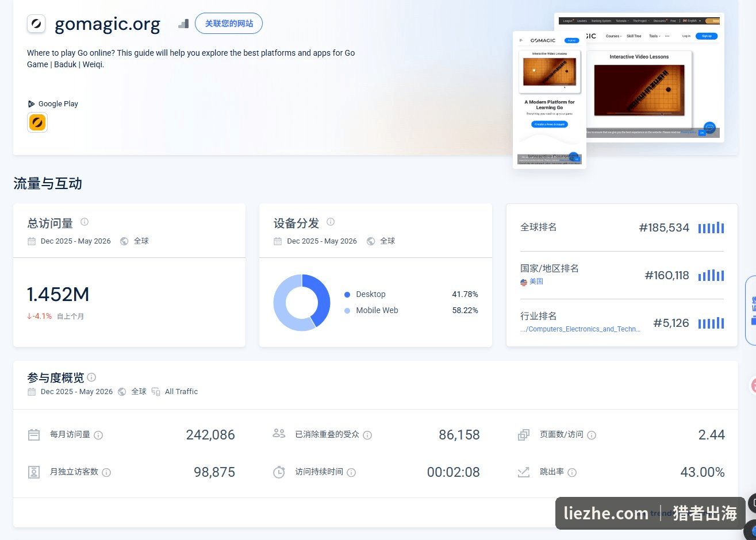Viewport: 756px width, 540px height.
Task: Click the info icon after 页面数/访问
Action: (592, 435)
